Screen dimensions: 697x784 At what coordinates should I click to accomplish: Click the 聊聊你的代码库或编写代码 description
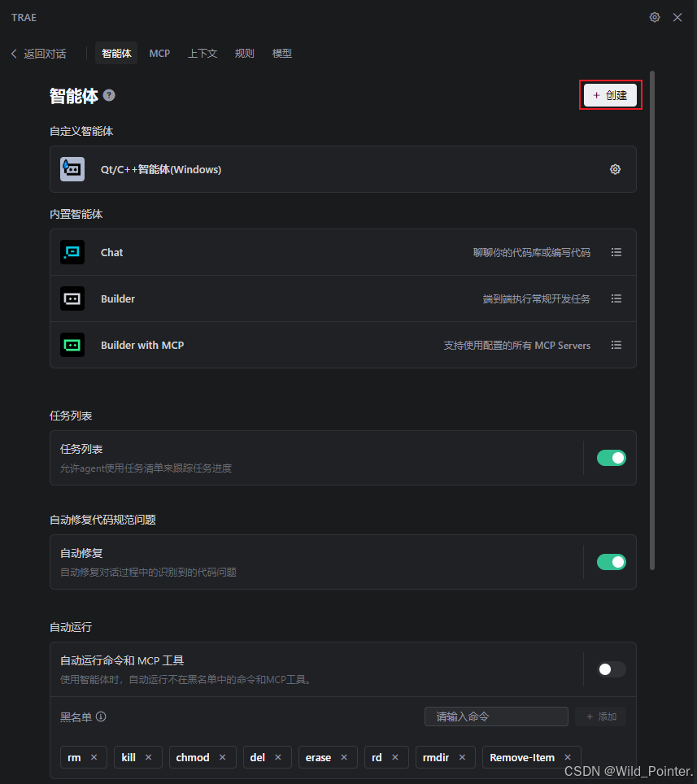[x=532, y=252]
